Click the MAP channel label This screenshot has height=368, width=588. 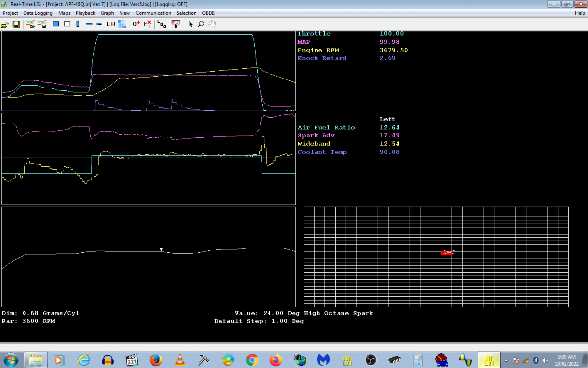(304, 42)
